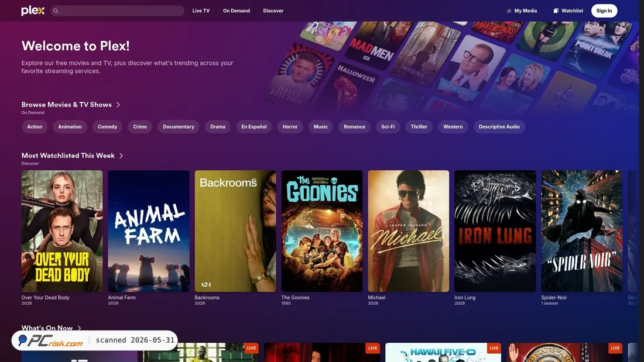Open the Live TV menu
The width and height of the screenshot is (644, 362).
tap(201, 11)
